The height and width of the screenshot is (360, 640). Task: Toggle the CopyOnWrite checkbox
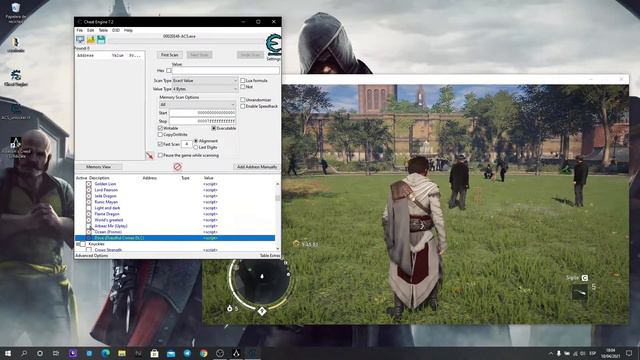click(x=160, y=134)
